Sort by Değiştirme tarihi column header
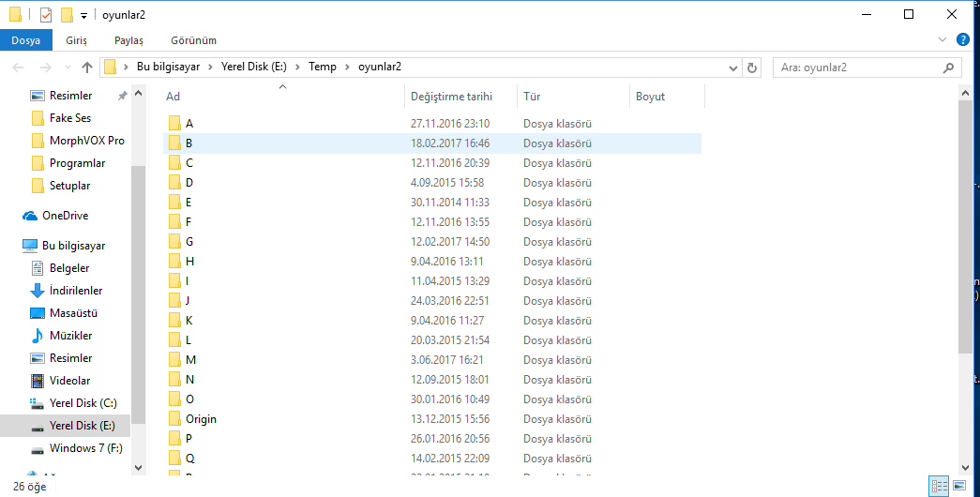The width and height of the screenshot is (980, 497). click(460, 97)
